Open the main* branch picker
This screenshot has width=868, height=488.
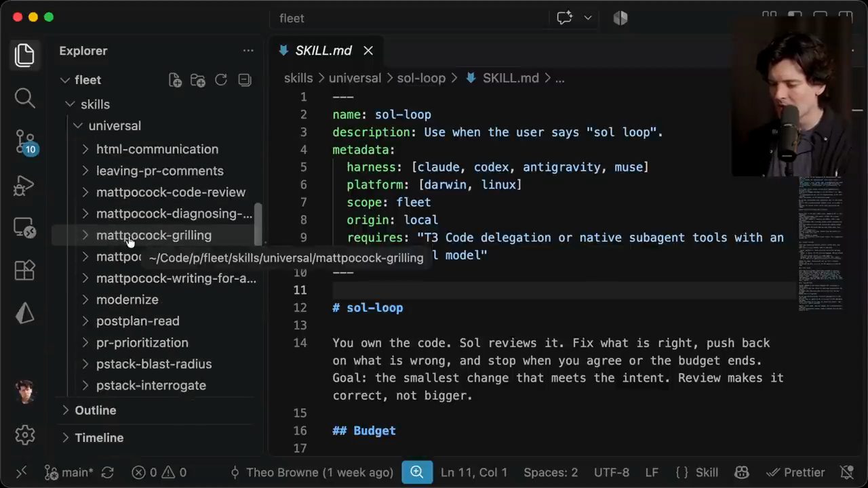(68, 472)
